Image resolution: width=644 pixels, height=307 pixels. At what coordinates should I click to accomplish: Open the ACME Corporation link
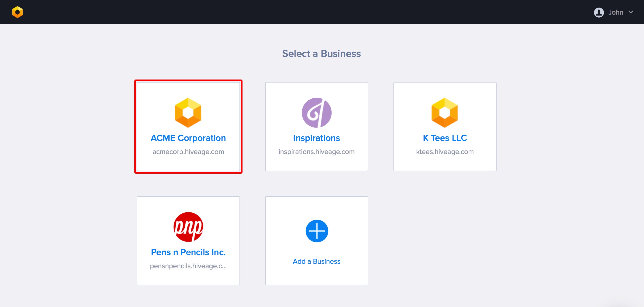tap(188, 138)
